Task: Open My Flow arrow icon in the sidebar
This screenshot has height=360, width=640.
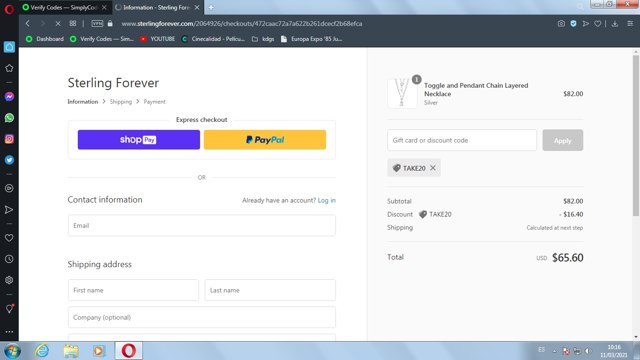Action: [9, 210]
